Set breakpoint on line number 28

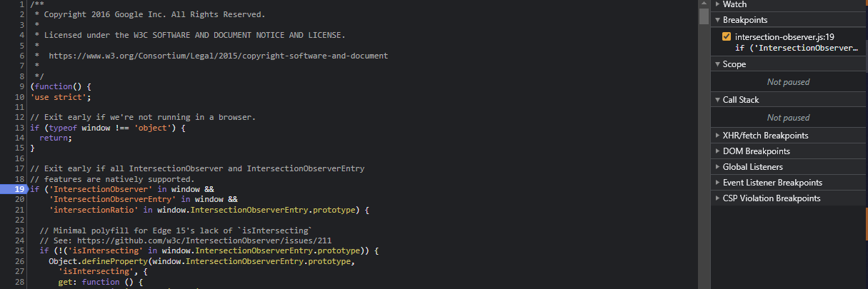click(x=21, y=282)
